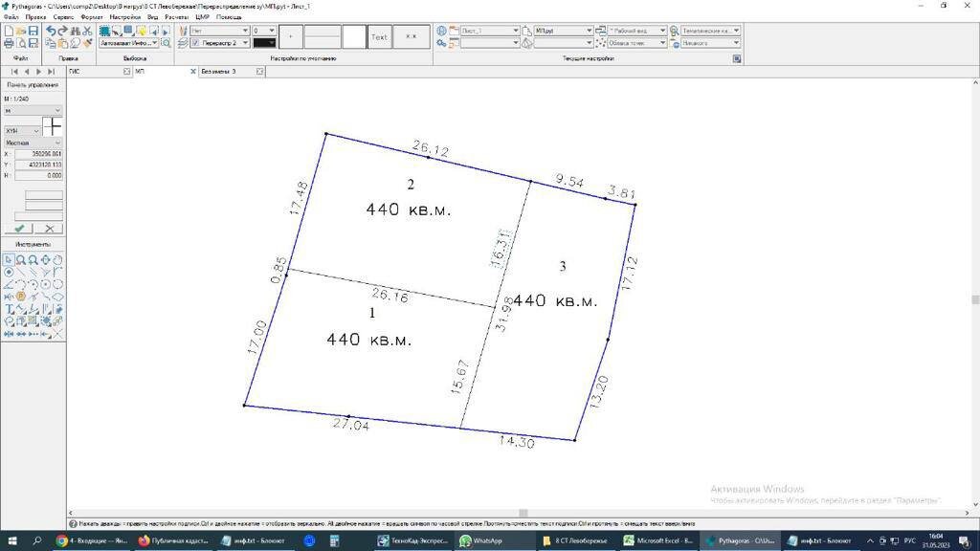
Task: Redo the last undone action
Action: coord(62,31)
